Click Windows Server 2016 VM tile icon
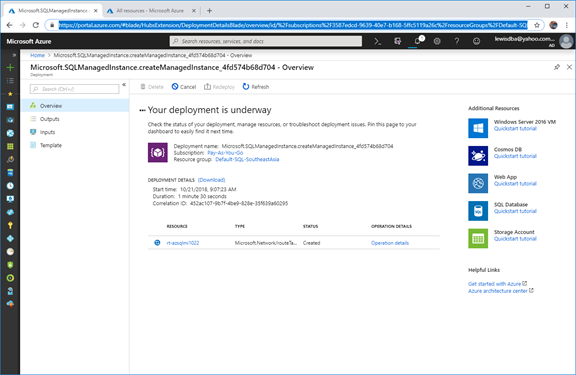This screenshot has width=576, height=375. [x=478, y=128]
